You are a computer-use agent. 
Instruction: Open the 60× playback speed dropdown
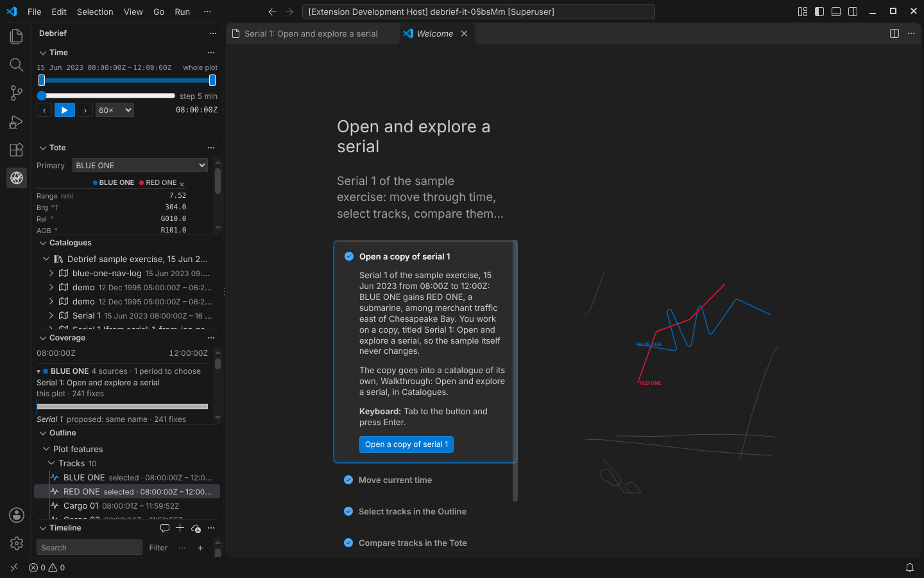click(115, 110)
